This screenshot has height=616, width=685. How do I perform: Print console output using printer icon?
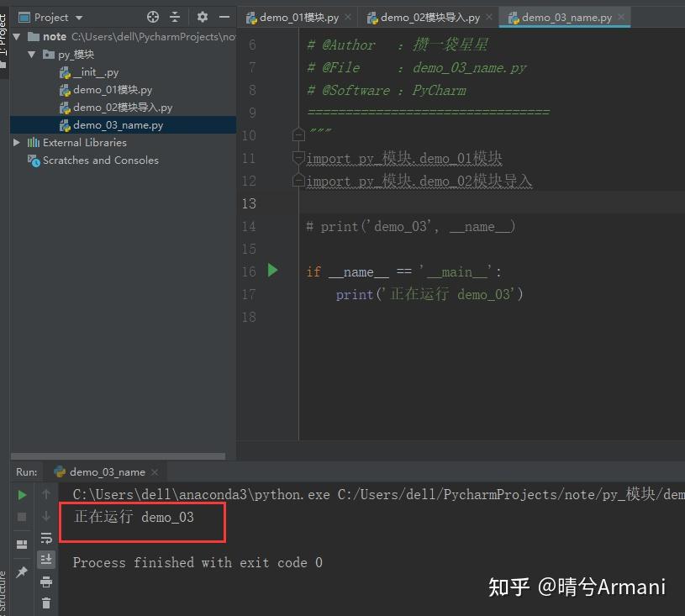(x=46, y=582)
